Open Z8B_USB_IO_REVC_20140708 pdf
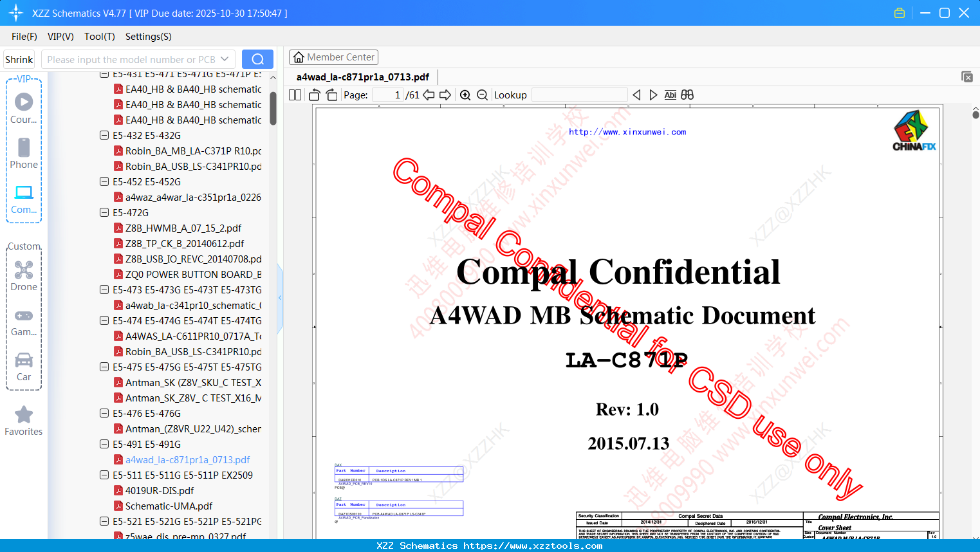 (x=194, y=259)
